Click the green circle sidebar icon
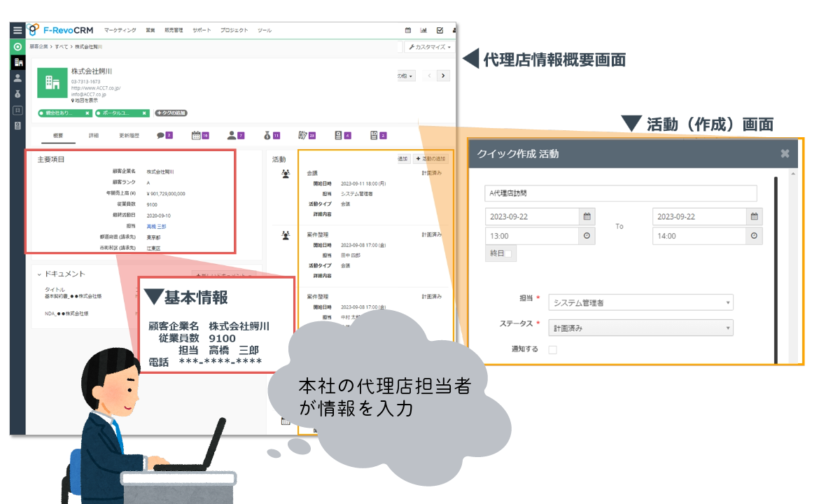Screen dimensions: 840x504 [x=17, y=46]
